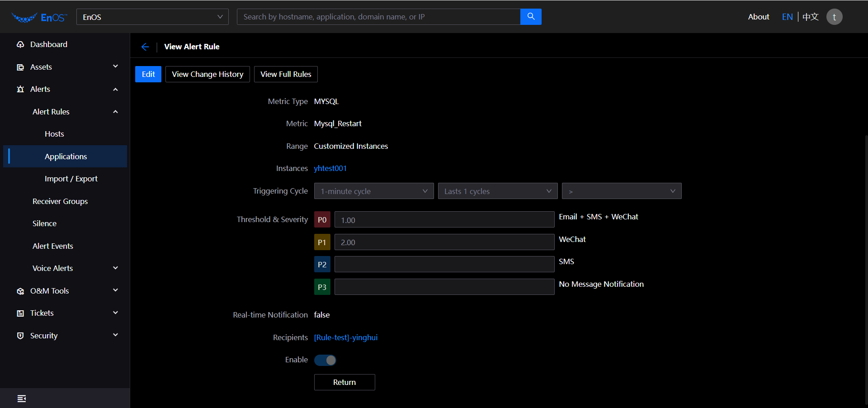Expand the Tickets chevron
This screenshot has height=408, width=868.
coord(115,313)
